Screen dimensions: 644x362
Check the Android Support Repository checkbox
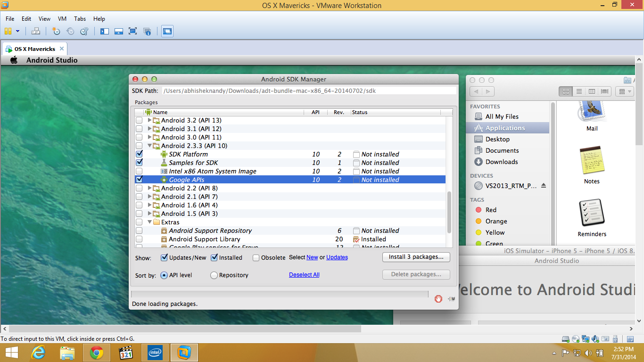click(139, 230)
